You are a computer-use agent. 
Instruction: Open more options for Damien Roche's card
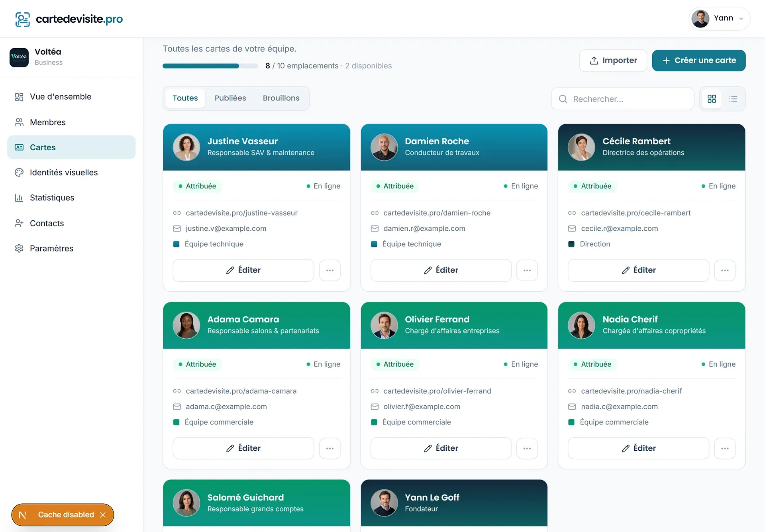click(x=527, y=270)
